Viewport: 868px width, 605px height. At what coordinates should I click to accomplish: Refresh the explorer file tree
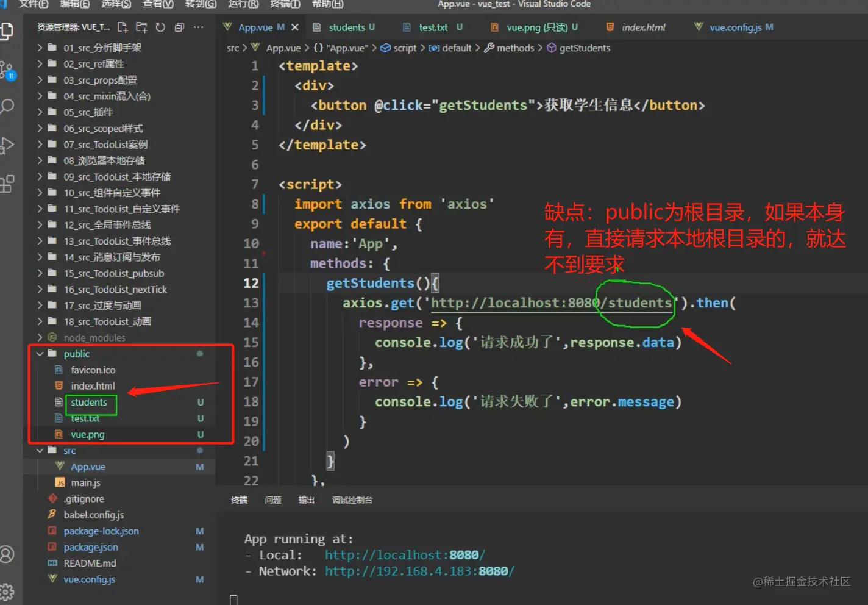(x=160, y=27)
